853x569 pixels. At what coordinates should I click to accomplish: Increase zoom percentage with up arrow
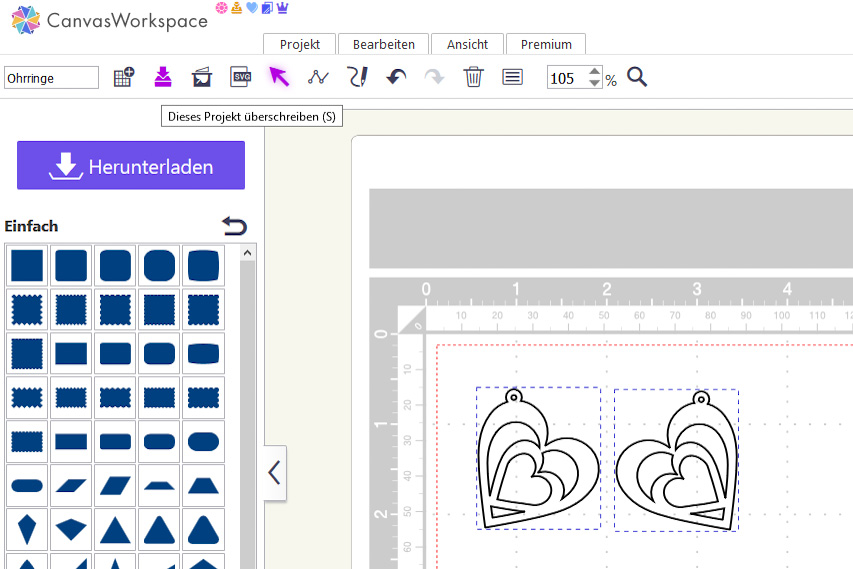pos(595,72)
